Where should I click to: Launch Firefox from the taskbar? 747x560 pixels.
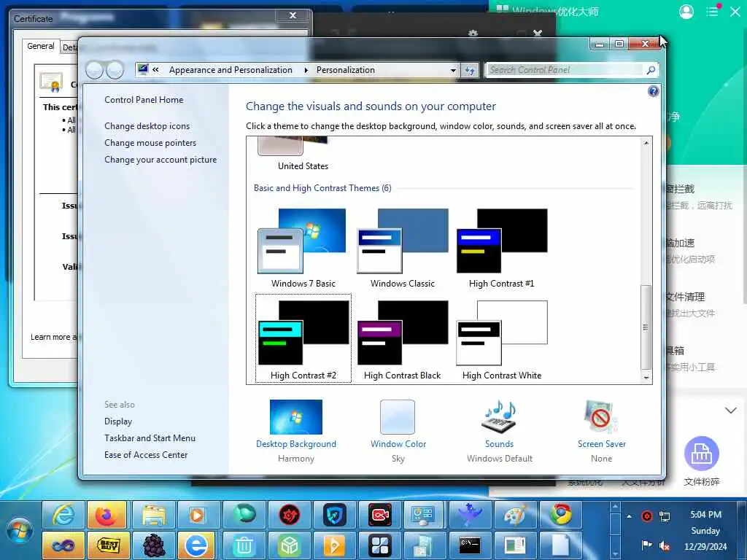[x=107, y=515]
